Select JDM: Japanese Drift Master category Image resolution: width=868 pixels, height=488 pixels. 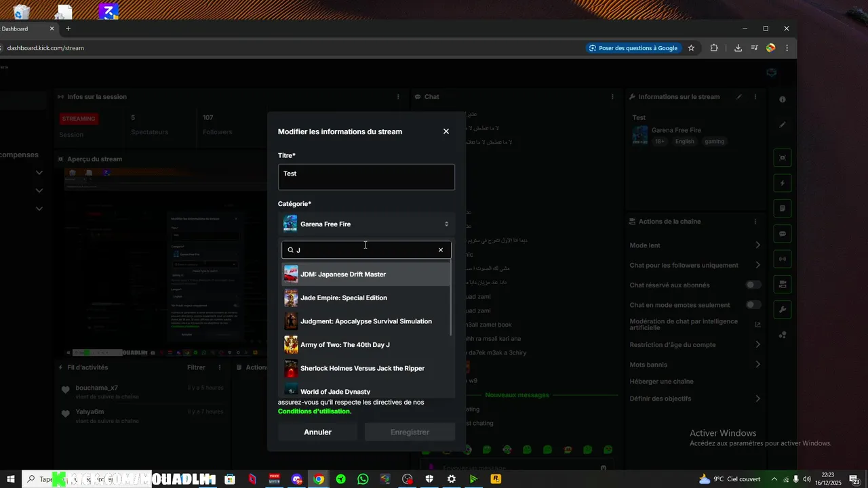coord(366,274)
